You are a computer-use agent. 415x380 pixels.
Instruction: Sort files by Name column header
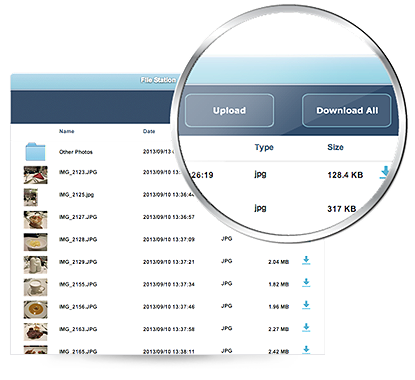tap(67, 131)
